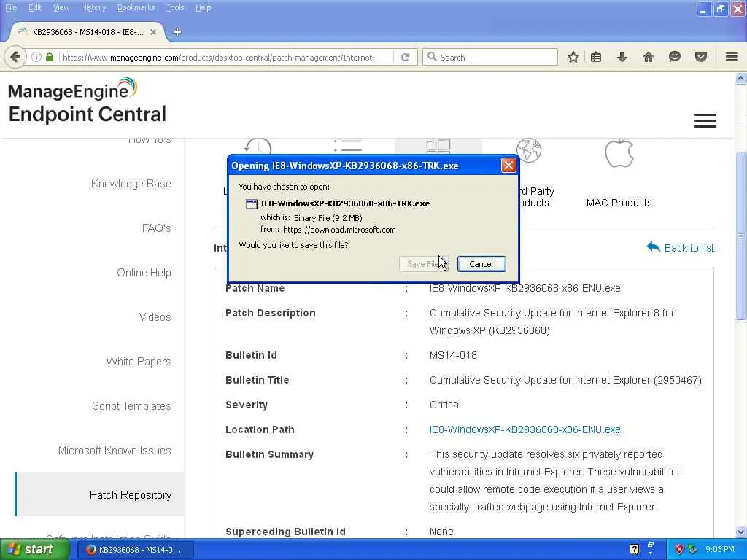The height and width of the screenshot is (560, 747).
Task: Open the File menu
Action: tap(11, 7)
